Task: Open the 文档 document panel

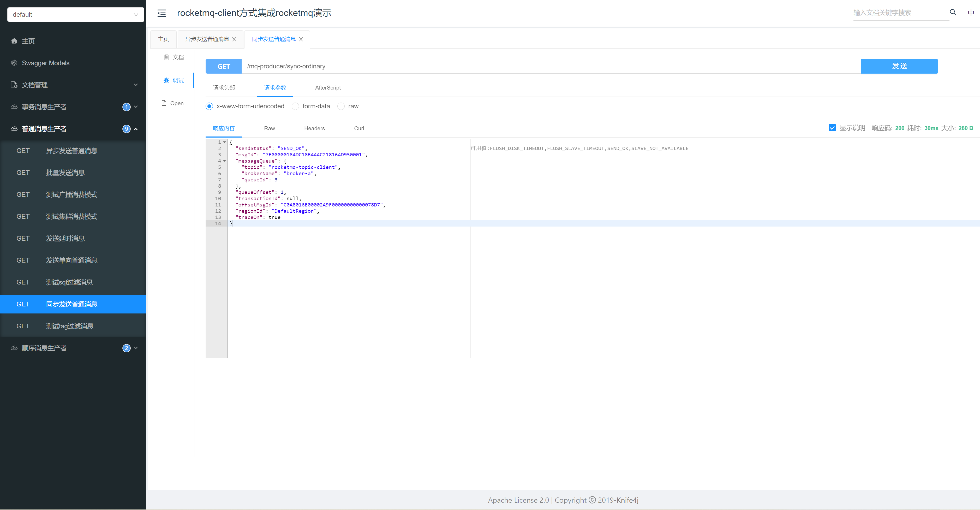Action: [x=174, y=57]
